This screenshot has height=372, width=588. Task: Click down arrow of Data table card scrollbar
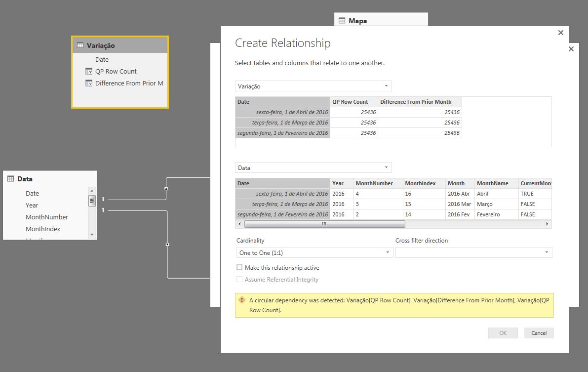92,235
